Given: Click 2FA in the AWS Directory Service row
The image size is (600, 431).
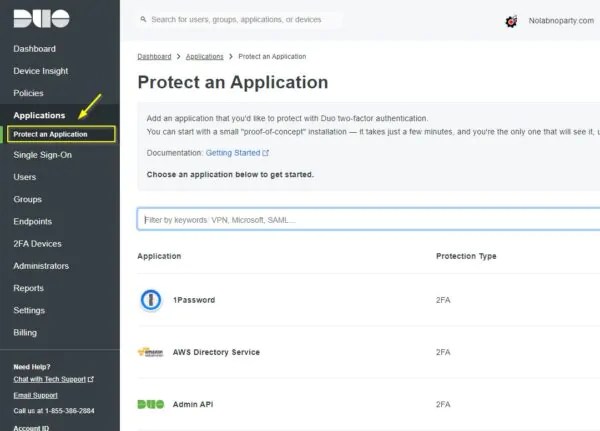Looking at the screenshot, I should pos(443,352).
